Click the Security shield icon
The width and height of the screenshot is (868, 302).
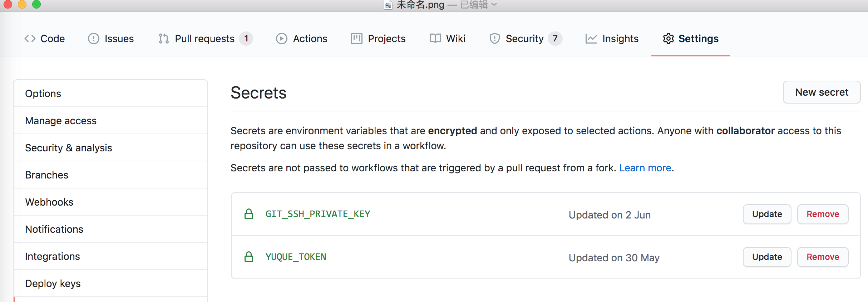click(495, 39)
